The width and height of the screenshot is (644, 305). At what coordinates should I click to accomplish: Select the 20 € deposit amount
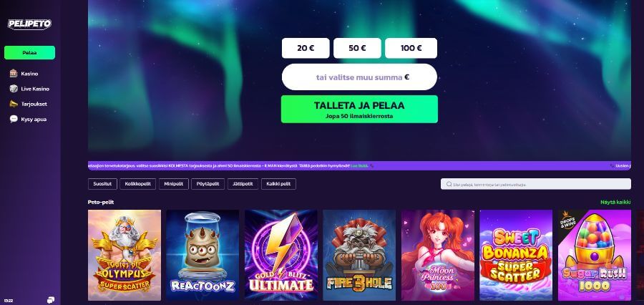[306, 48]
